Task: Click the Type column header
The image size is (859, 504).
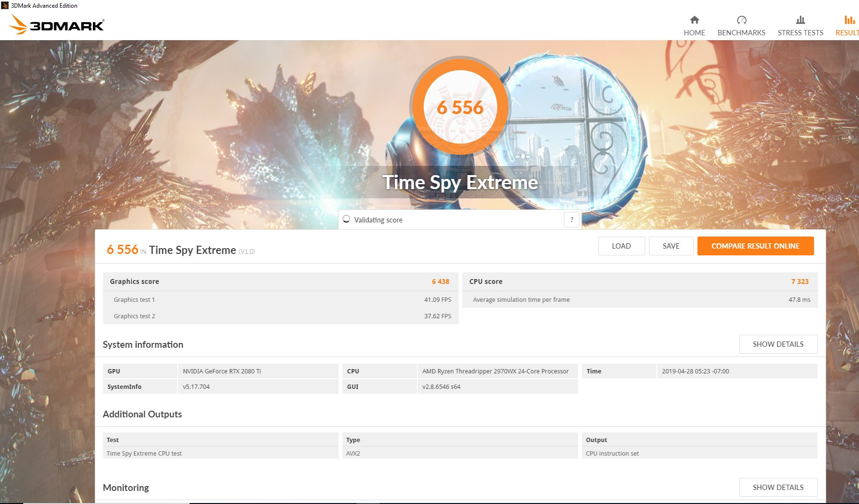Action: 353,440
